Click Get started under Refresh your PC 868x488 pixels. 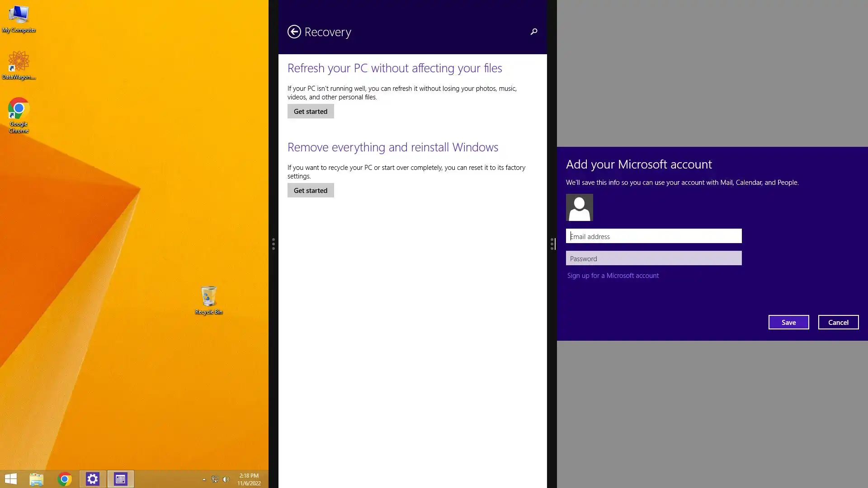point(311,111)
